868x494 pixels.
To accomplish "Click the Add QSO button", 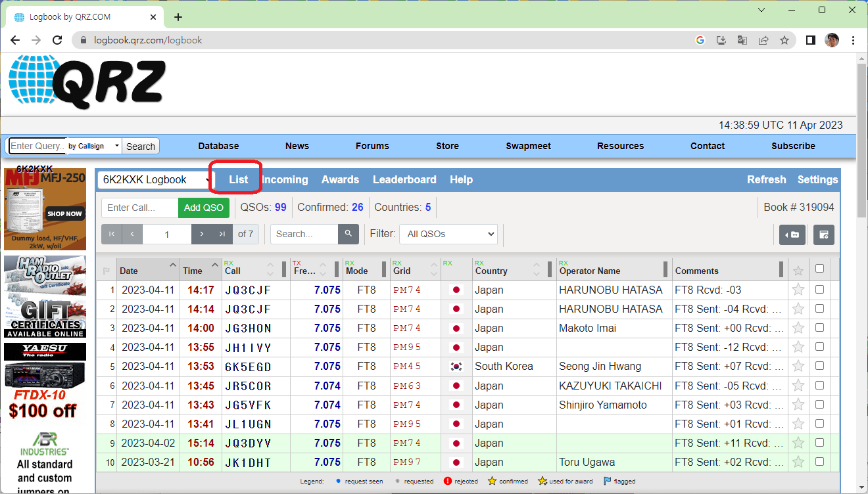I will click(x=204, y=208).
